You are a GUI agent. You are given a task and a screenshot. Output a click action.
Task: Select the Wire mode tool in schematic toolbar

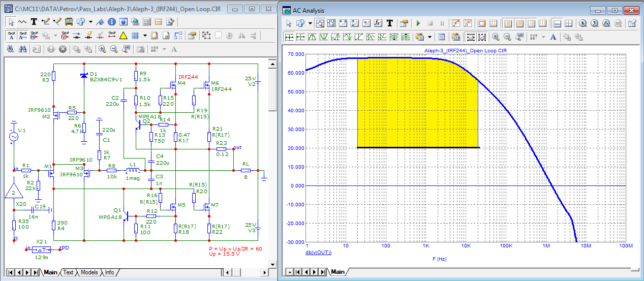pos(46,22)
